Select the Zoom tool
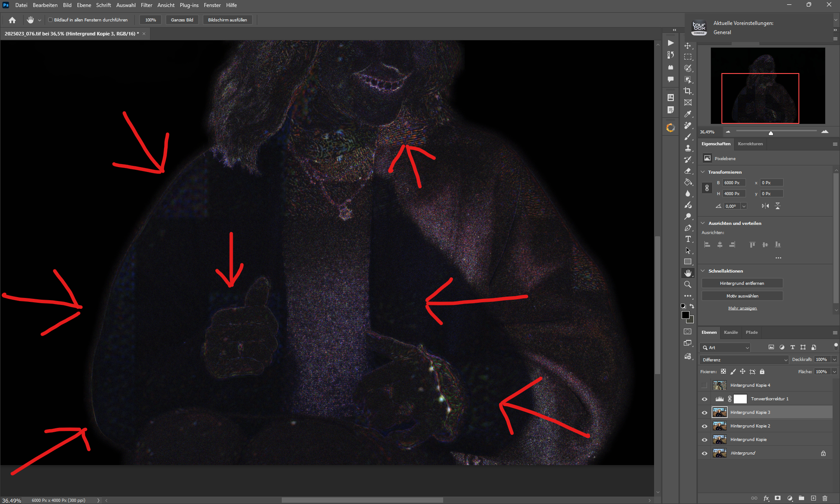 point(688,284)
